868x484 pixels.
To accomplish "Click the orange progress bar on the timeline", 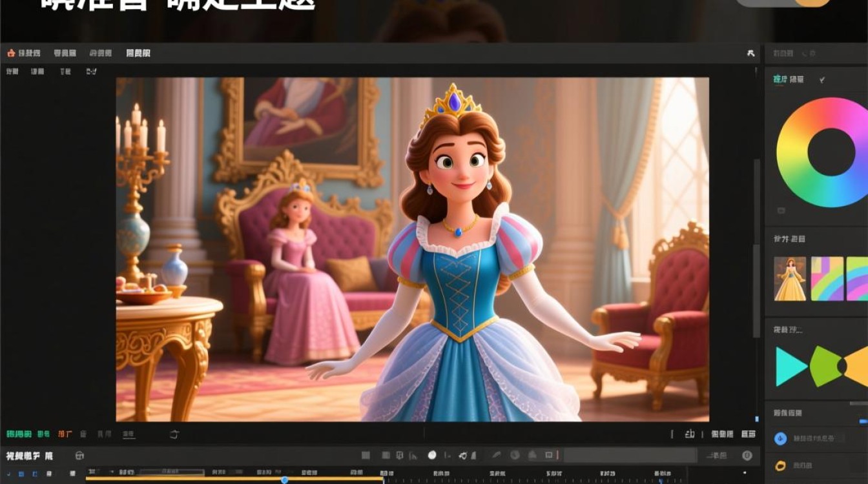I will tap(234, 479).
